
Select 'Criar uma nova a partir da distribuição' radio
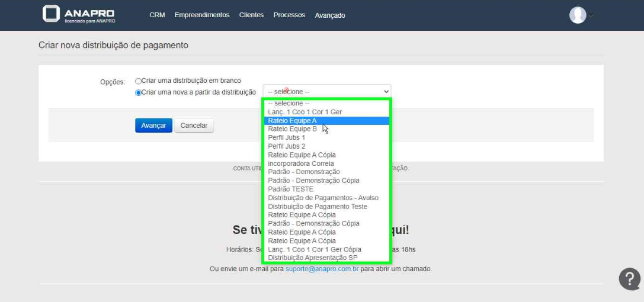(x=139, y=92)
